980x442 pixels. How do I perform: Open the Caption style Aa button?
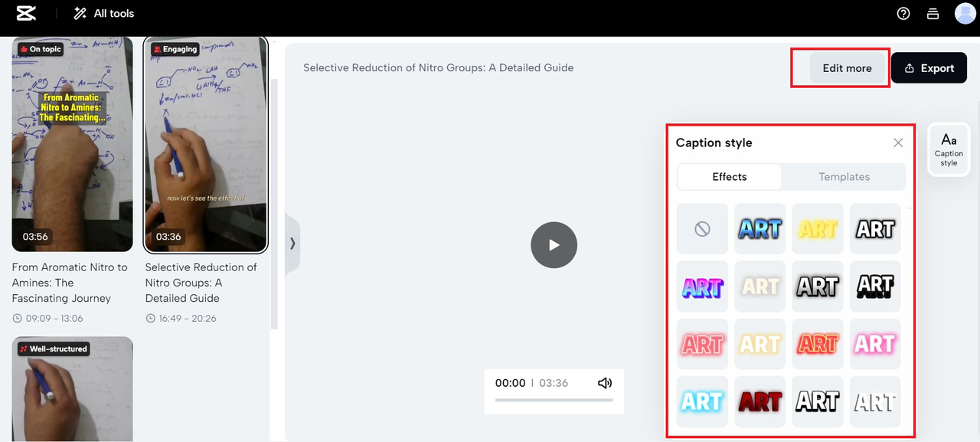coord(949,149)
